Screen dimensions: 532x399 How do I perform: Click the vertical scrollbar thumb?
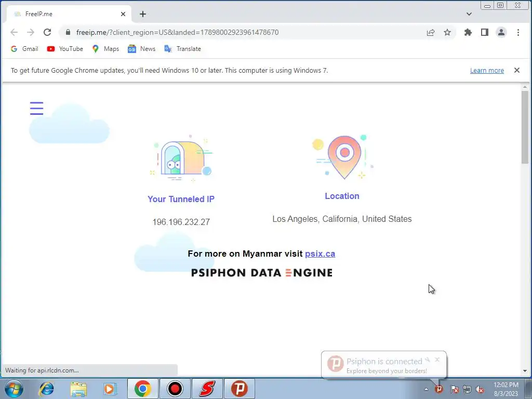(525, 128)
